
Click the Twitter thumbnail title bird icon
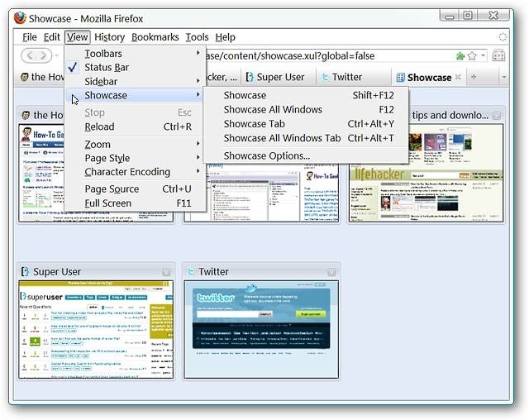point(191,271)
